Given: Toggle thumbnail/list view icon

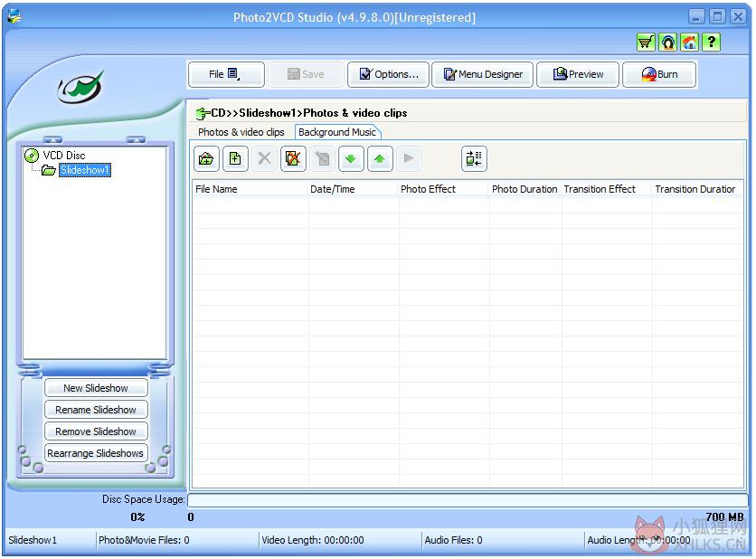Looking at the screenshot, I should (x=474, y=158).
